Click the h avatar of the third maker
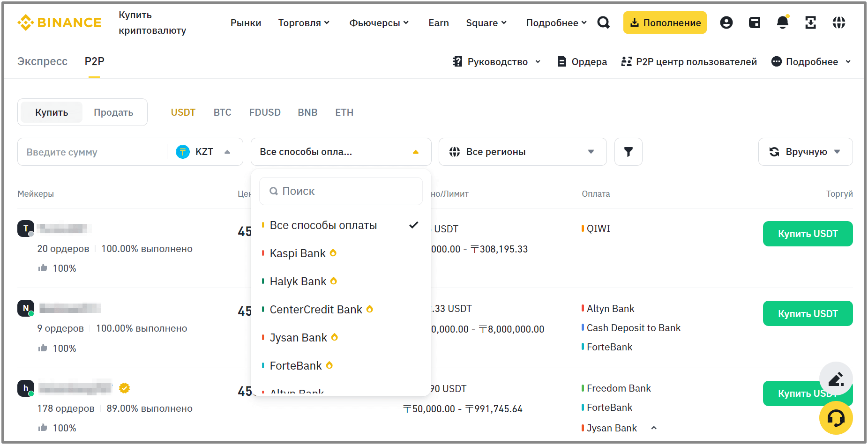 26,388
